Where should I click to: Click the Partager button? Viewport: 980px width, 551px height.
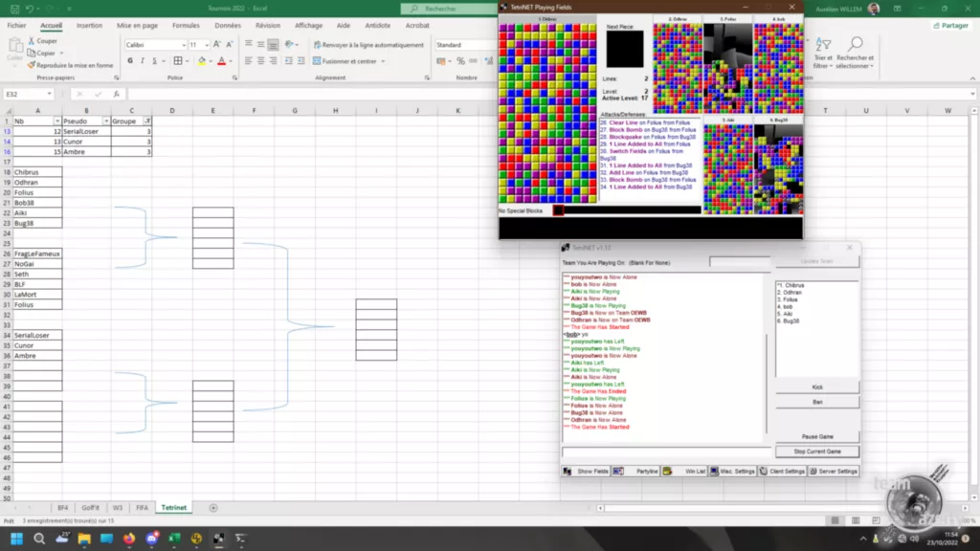(950, 26)
